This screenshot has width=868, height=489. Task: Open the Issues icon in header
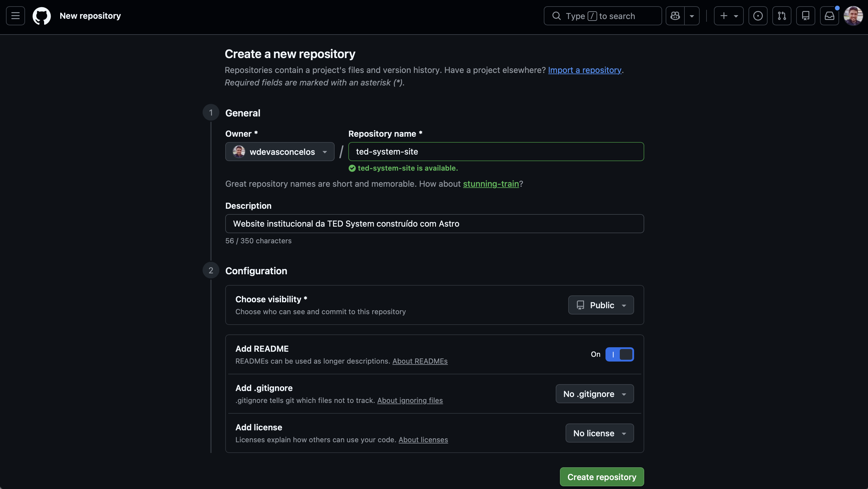[758, 16]
